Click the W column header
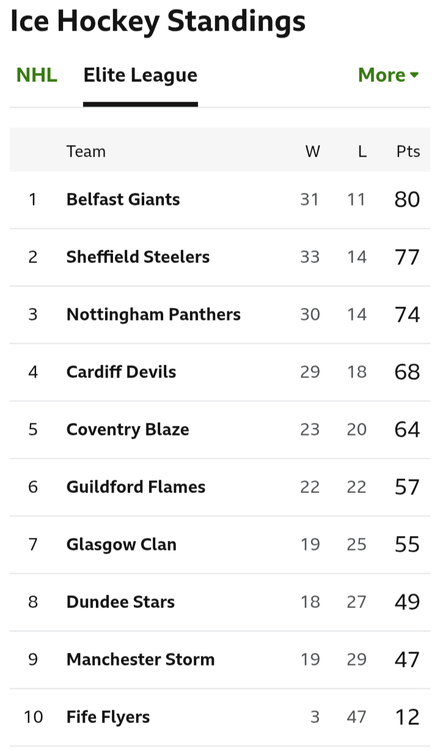Screen dimensions: 440x750 pos(313,152)
